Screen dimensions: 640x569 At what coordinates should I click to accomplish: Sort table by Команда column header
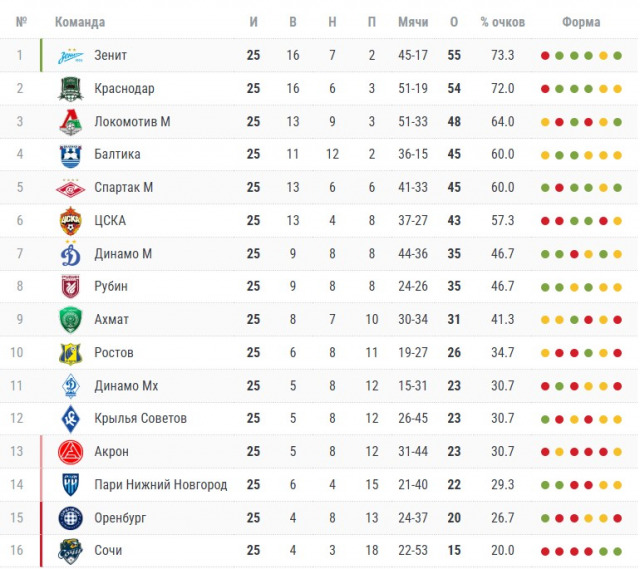click(82, 22)
